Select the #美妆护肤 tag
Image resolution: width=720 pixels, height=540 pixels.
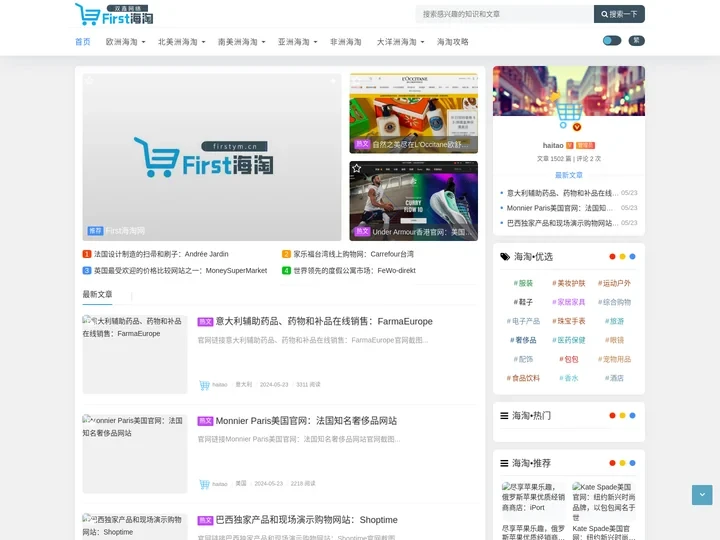coord(568,283)
